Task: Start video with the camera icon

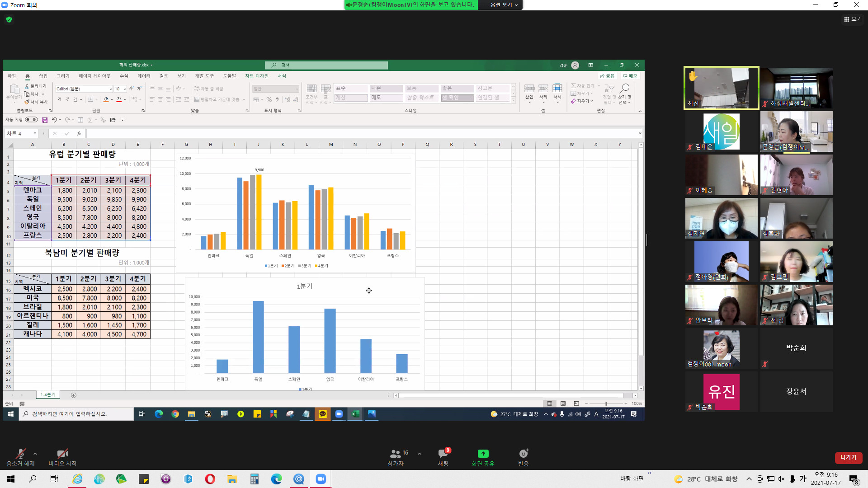Action: 62,454
